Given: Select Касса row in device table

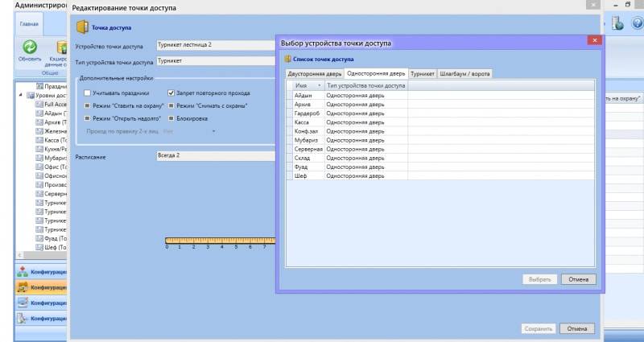Looking at the screenshot, I should tap(440, 122).
